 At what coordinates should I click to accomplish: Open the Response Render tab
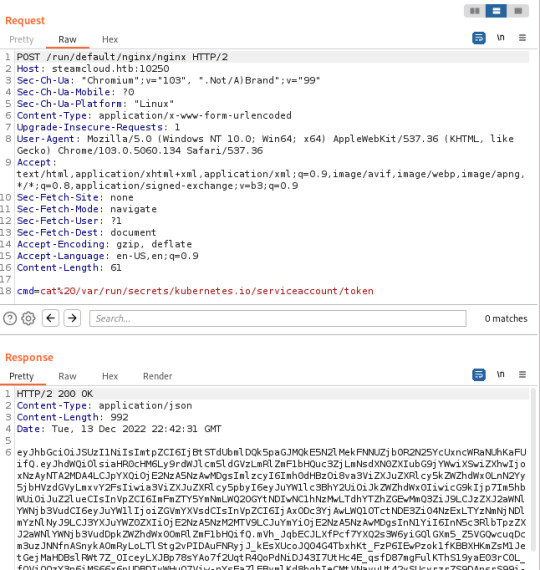coord(157,376)
